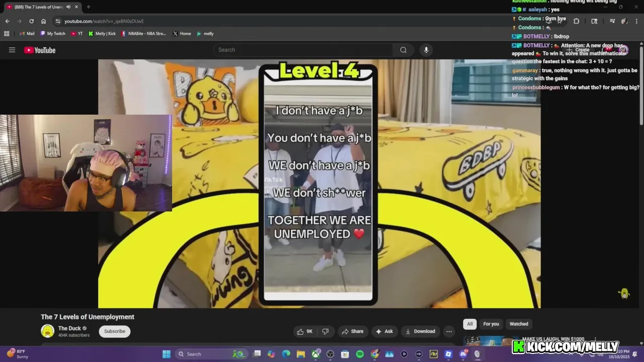Subscribe to The Duck channel

point(115,331)
